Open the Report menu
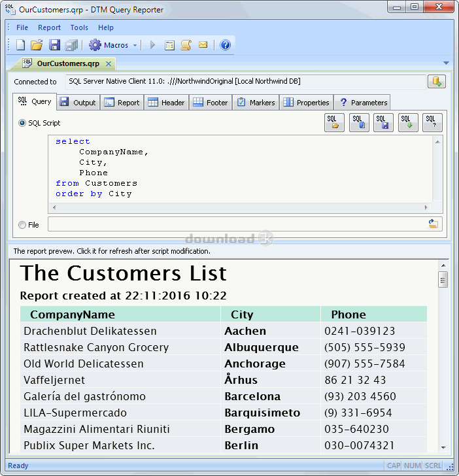This screenshot has height=476, width=459. [x=49, y=27]
